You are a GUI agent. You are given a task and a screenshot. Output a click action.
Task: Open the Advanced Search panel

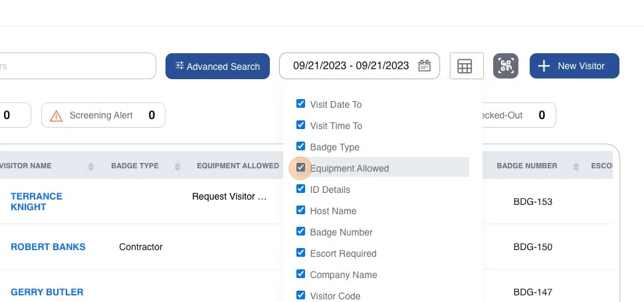pos(217,67)
